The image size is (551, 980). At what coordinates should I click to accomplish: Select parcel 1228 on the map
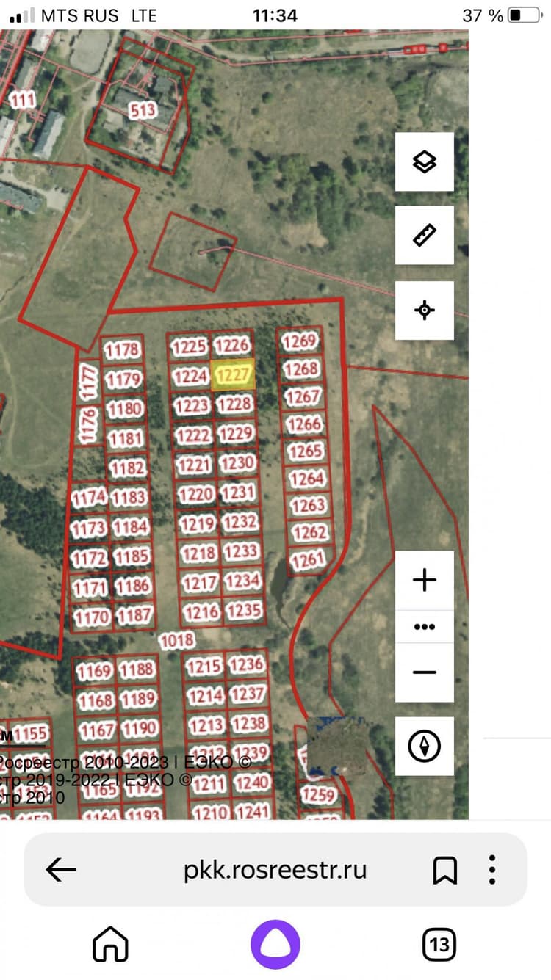(235, 404)
